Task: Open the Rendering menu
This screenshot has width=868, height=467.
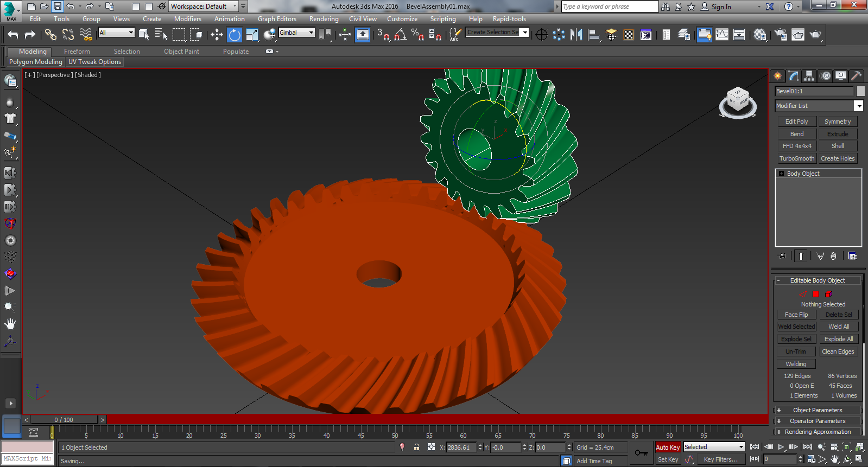Action: [x=324, y=19]
